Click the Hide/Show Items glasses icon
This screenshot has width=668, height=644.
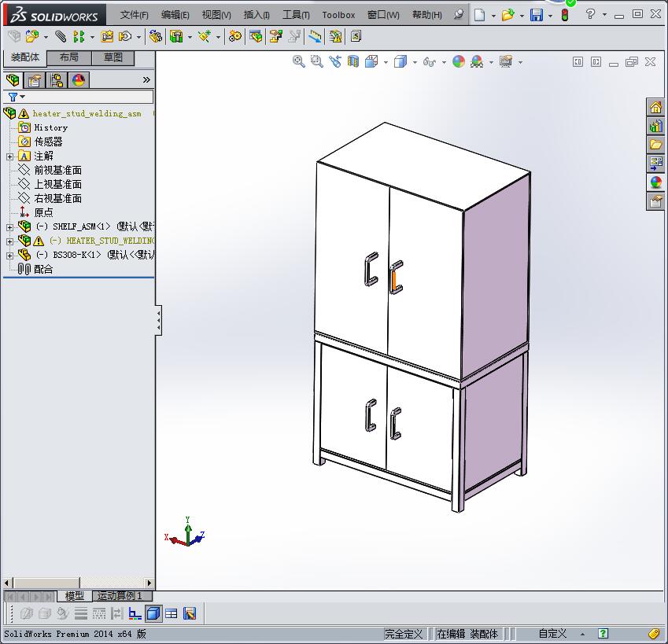tap(430, 62)
